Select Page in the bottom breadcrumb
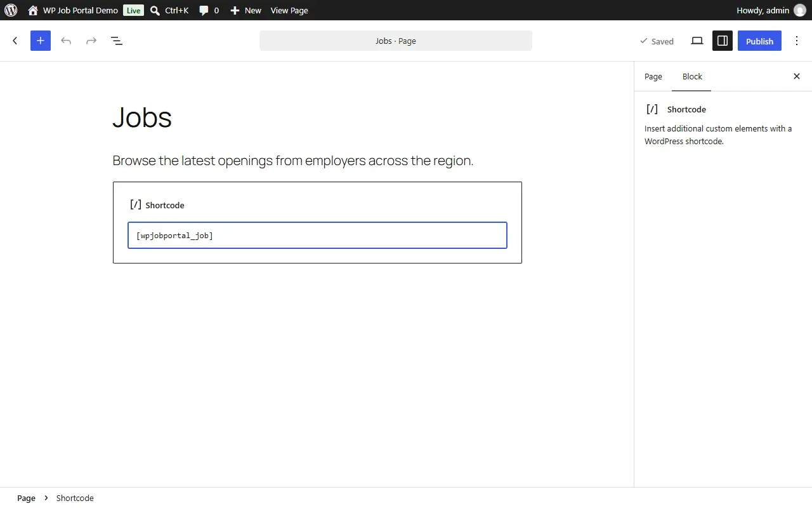 click(26, 498)
